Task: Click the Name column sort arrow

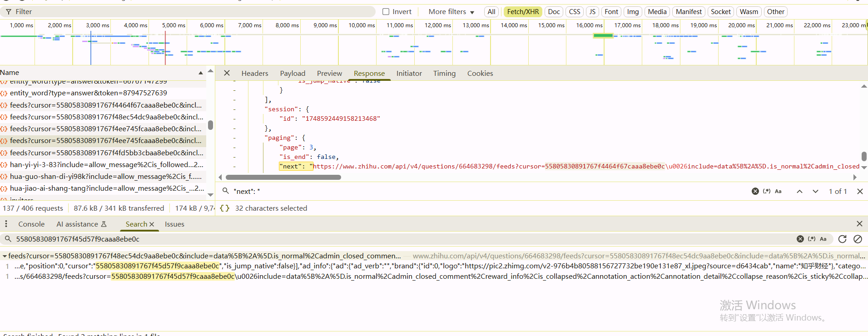Action: click(200, 73)
